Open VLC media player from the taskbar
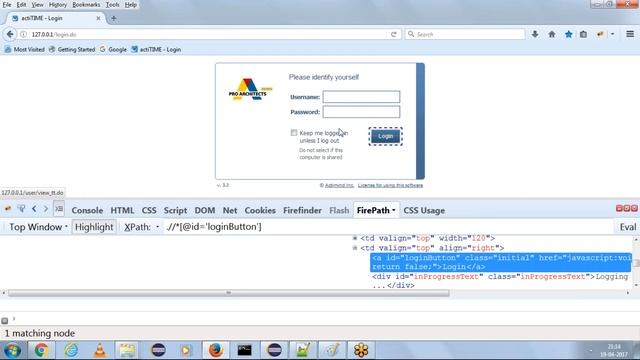Viewport: 640px width, 360px height. coord(99,350)
